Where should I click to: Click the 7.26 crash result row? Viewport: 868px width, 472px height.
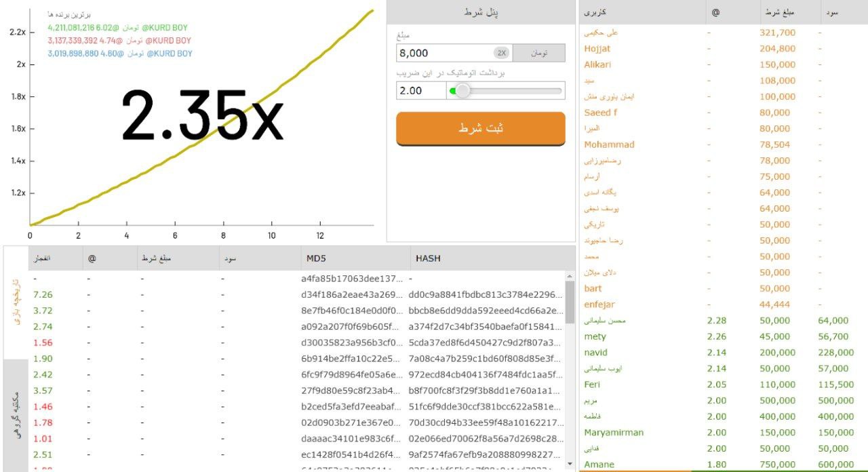point(43,294)
